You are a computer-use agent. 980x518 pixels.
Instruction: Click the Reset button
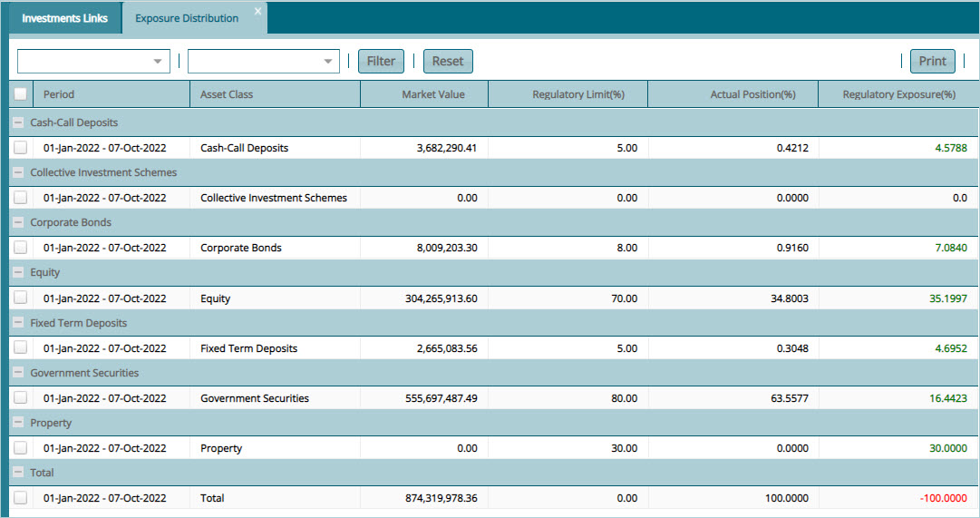coord(448,62)
